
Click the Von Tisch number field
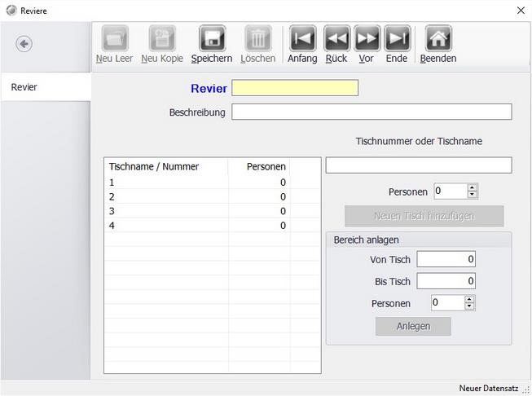[x=446, y=259]
